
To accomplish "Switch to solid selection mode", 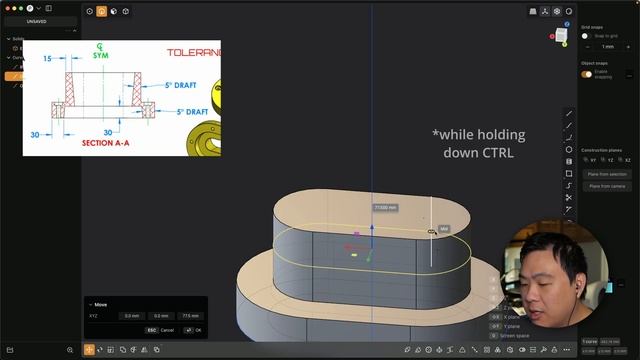I will pyautogui.click(x=126, y=11).
